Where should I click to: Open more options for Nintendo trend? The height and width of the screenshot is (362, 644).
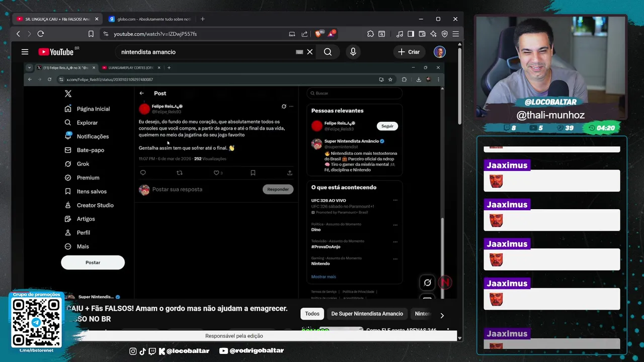click(395, 259)
